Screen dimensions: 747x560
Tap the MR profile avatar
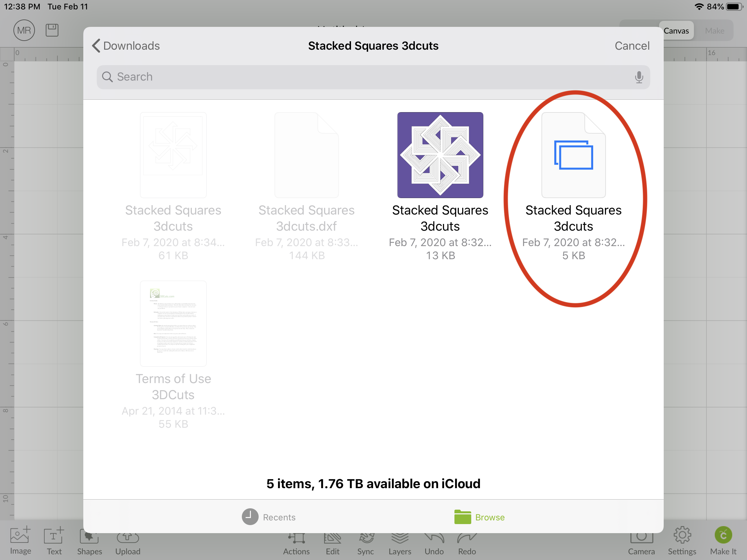[x=24, y=30]
